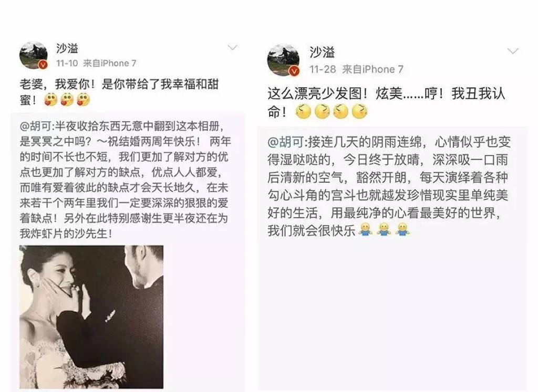Open 沙溢 username on left post
538x392 pixels.
coord(67,48)
